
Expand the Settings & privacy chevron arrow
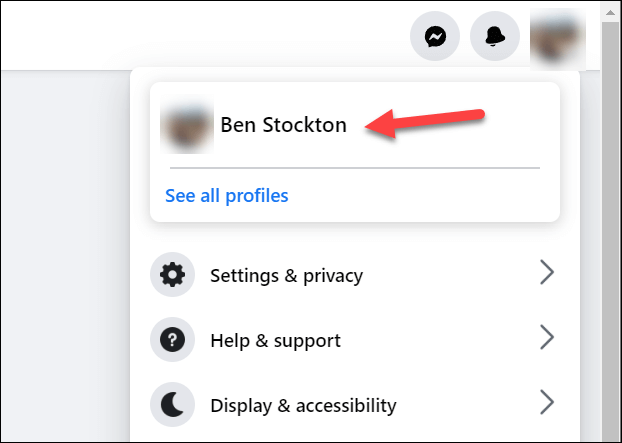[x=546, y=273]
